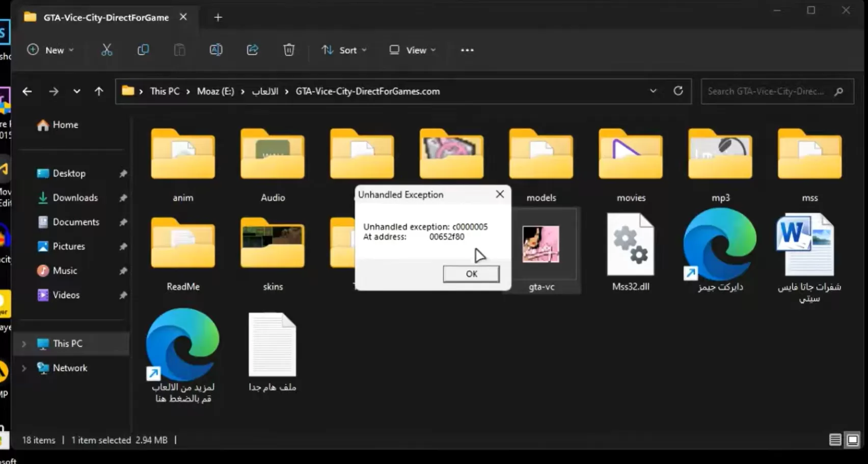
Task: Open the View dropdown menu
Action: 413,50
